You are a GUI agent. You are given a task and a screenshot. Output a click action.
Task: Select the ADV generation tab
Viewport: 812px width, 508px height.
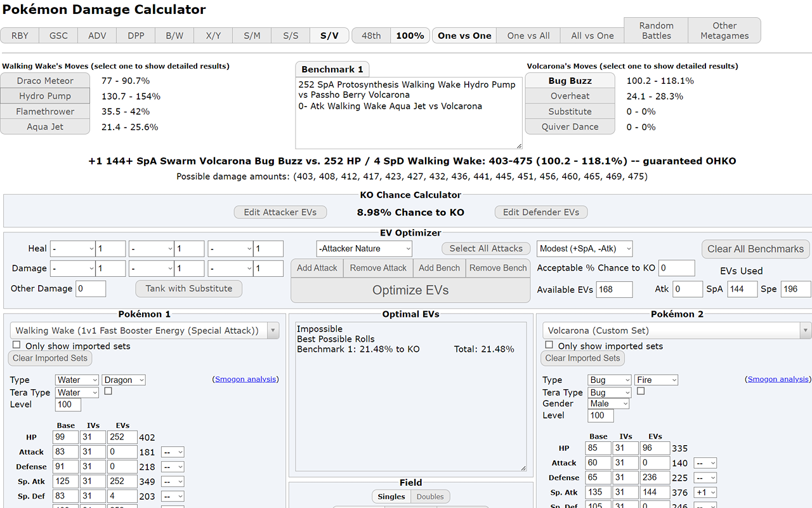[x=97, y=36]
